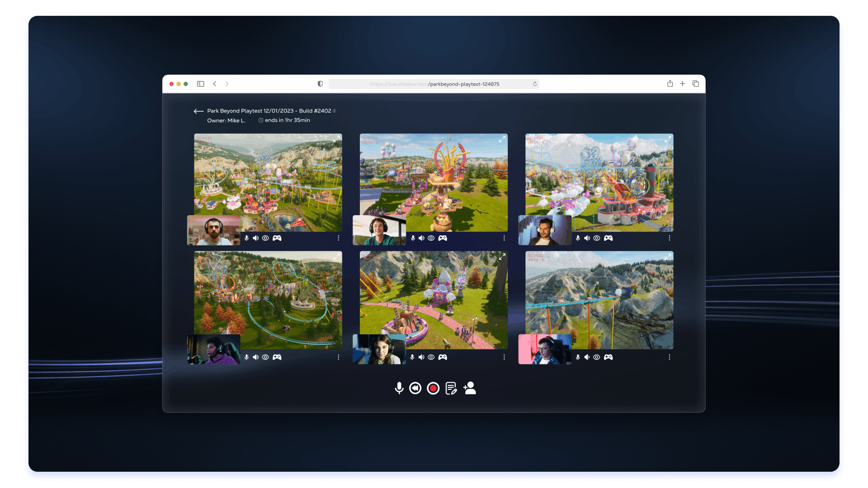Image resolution: width=868 pixels, height=488 pixels.
Task: Invite a participant with the add-person icon
Action: 470,388
